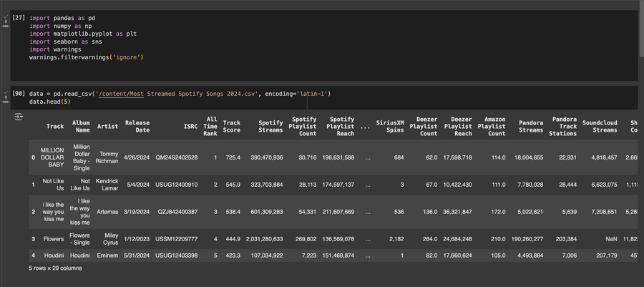Click the Flowers - Single album cell

click(x=79, y=238)
